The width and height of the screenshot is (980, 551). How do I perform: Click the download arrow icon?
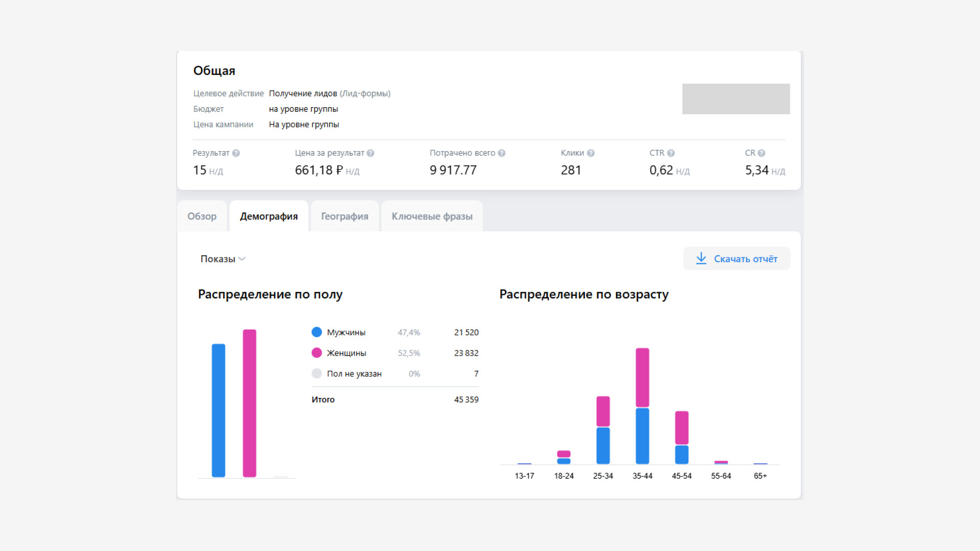[701, 259]
